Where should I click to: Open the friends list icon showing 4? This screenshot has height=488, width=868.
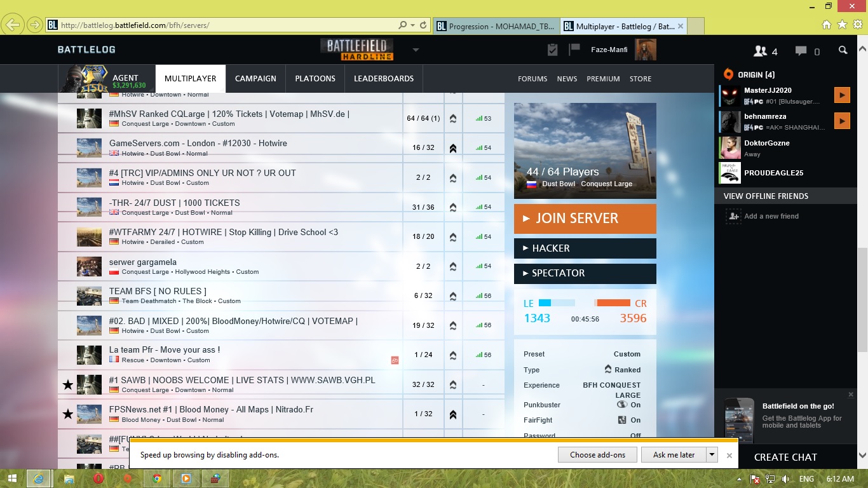[x=765, y=51]
